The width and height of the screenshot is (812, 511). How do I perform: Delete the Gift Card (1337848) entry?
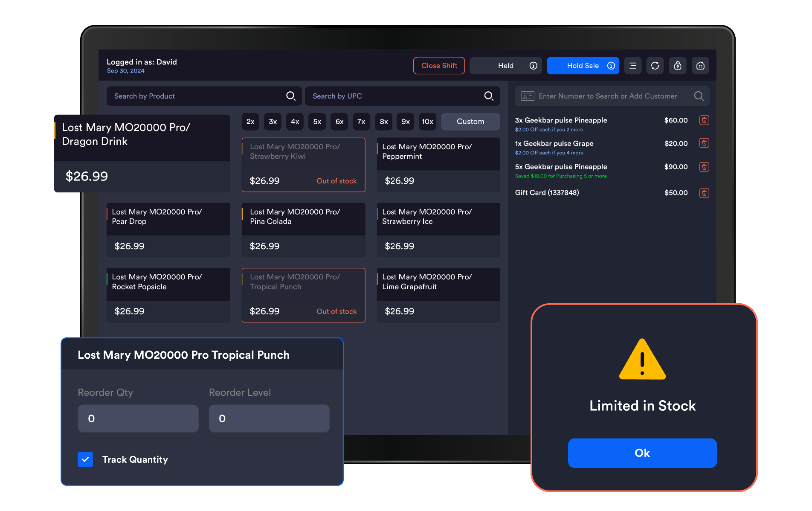click(x=704, y=193)
